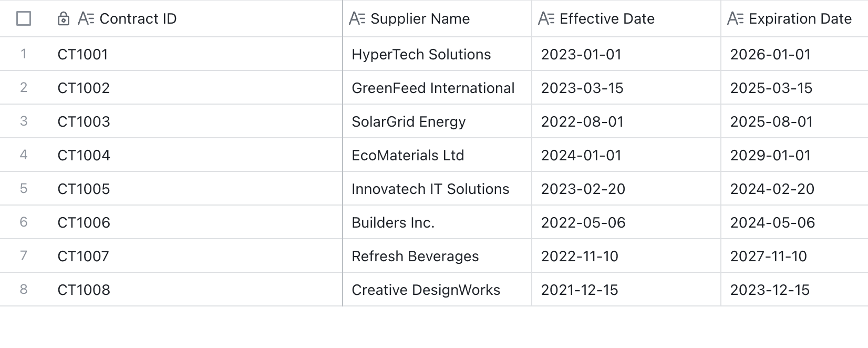The height and width of the screenshot is (348, 868).
Task: Open the Effective Date column header menu
Action: tap(626, 19)
